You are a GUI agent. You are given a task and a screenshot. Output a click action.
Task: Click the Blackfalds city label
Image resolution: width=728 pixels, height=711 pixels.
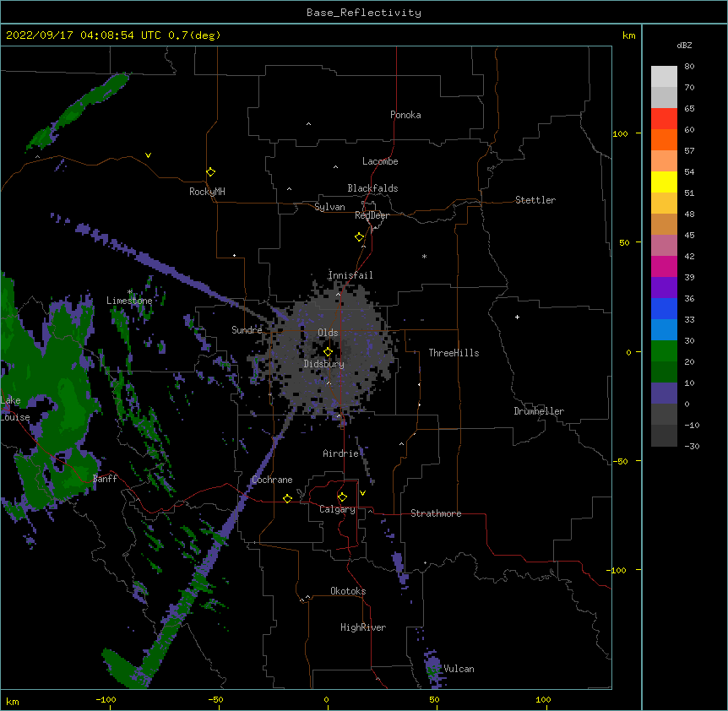tap(372, 188)
